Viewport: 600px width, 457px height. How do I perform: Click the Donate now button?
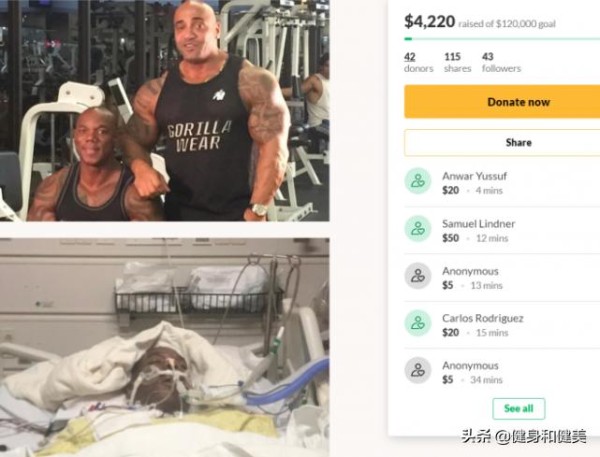[x=502, y=102]
